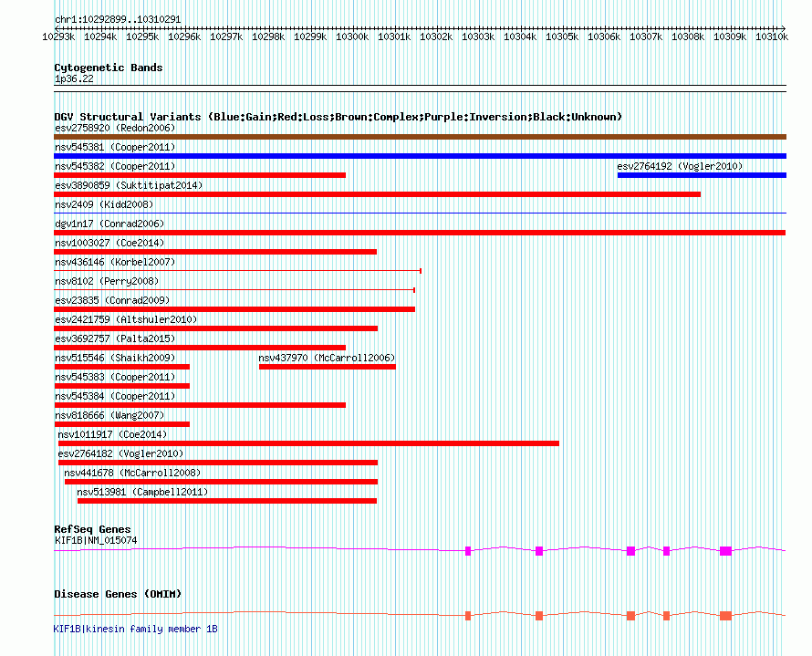Click the KIF1B|kinesin family member 1B link
Image resolution: width=812 pixels, height=656 pixels.
(x=135, y=629)
